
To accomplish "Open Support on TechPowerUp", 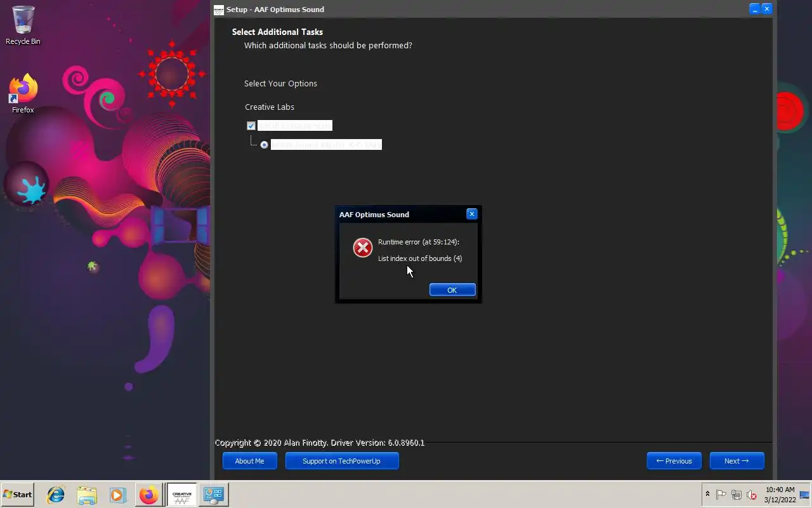I will (342, 461).
